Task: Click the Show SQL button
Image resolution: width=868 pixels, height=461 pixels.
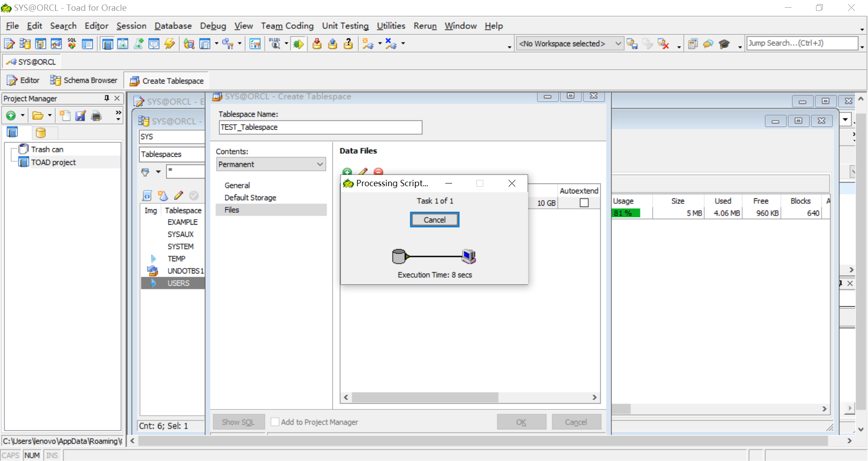Action: pos(239,422)
